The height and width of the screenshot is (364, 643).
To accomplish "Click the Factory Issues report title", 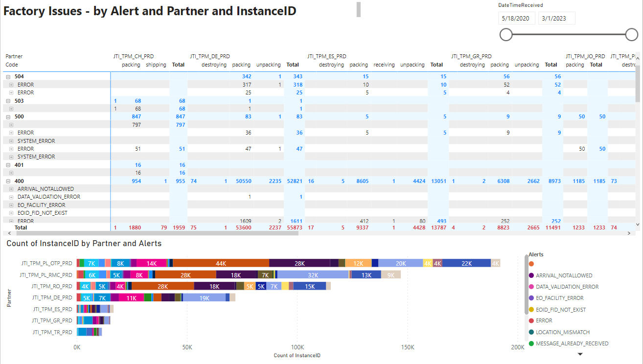I will [150, 11].
